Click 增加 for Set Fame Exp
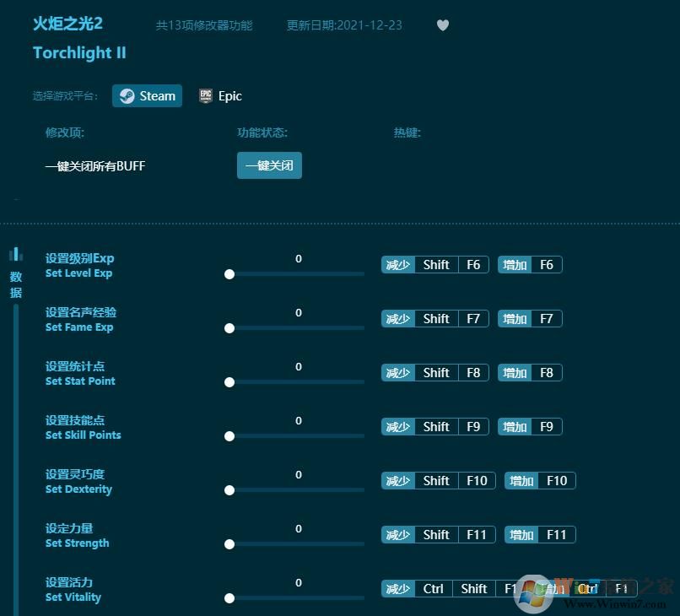 tap(515, 319)
